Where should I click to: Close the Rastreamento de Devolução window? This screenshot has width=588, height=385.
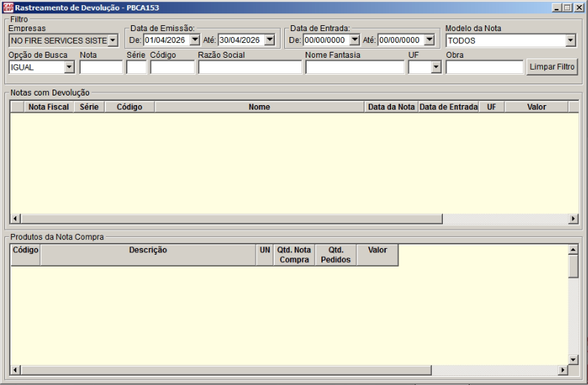[579, 7]
